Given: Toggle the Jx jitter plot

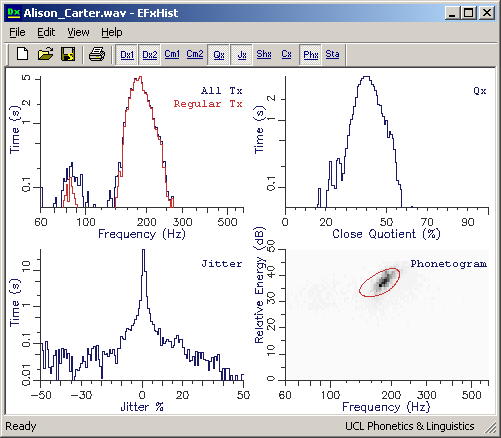Looking at the screenshot, I should click(x=242, y=55).
